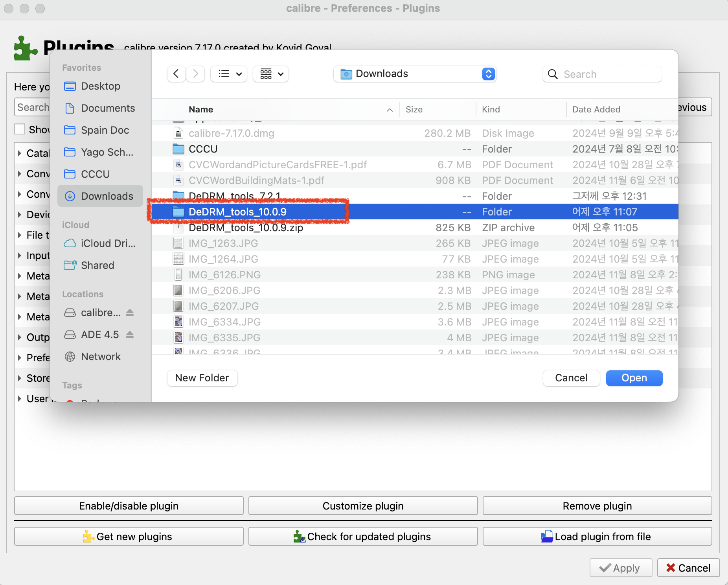Open Shared in sidebar
The height and width of the screenshot is (585, 728).
[x=100, y=265]
